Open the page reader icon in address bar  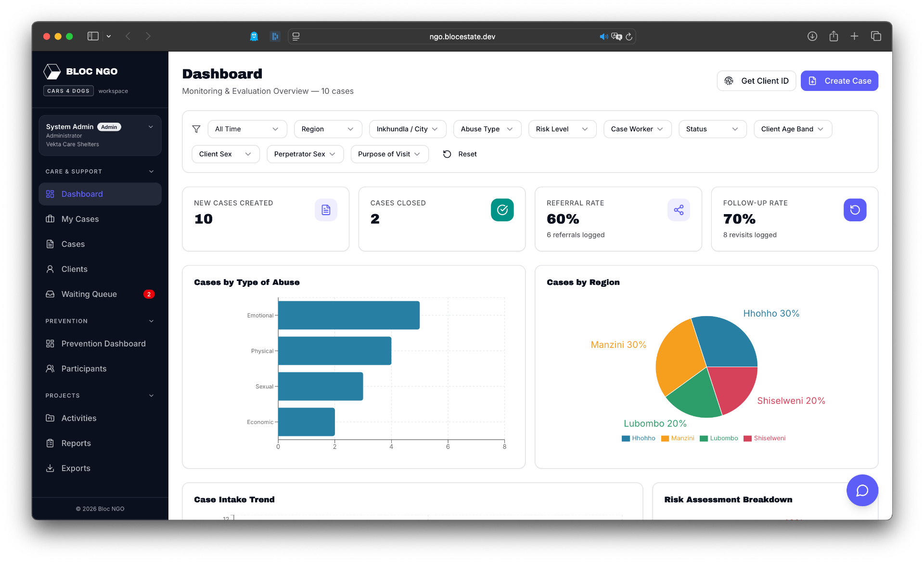(296, 37)
